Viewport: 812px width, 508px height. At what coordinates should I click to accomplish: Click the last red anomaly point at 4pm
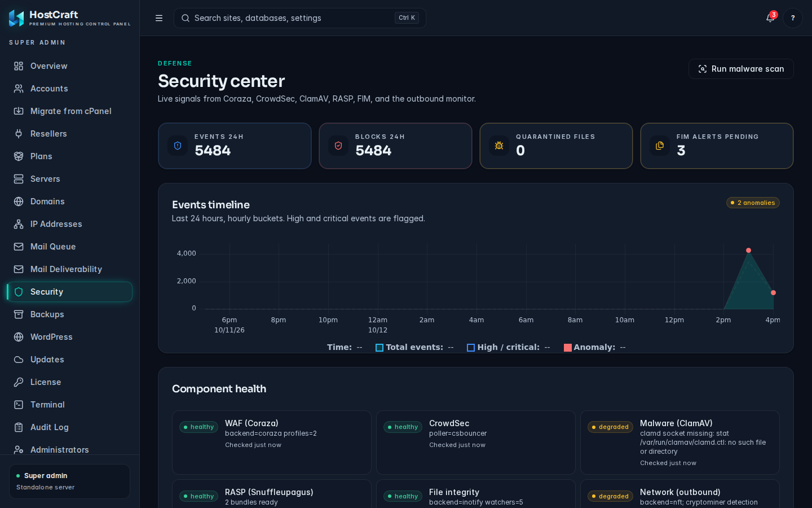[x=773, y=292]
